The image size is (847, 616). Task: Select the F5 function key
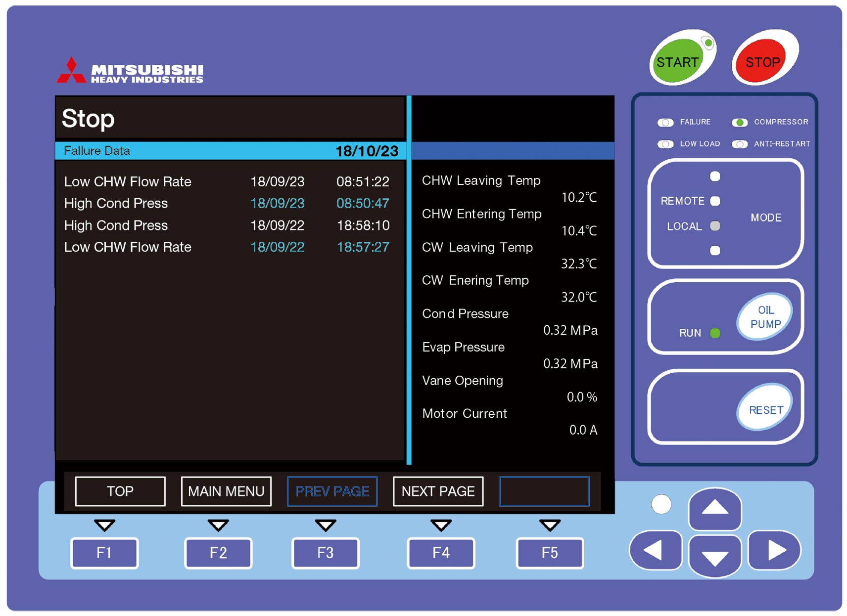(x=550, y=553)
